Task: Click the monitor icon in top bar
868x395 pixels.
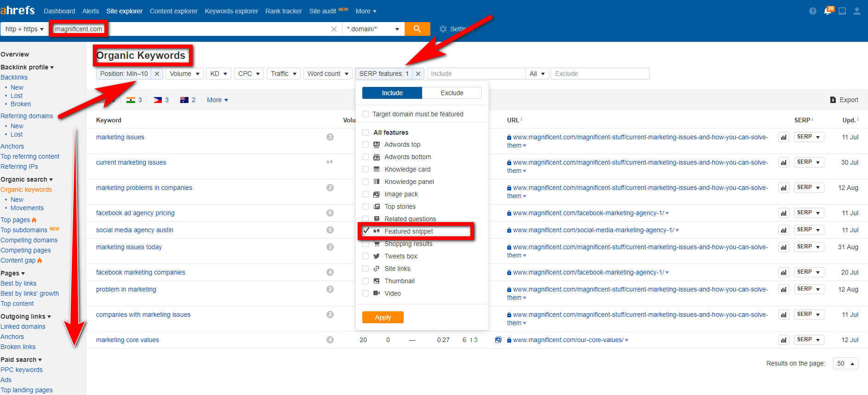Action: [842, 11]
